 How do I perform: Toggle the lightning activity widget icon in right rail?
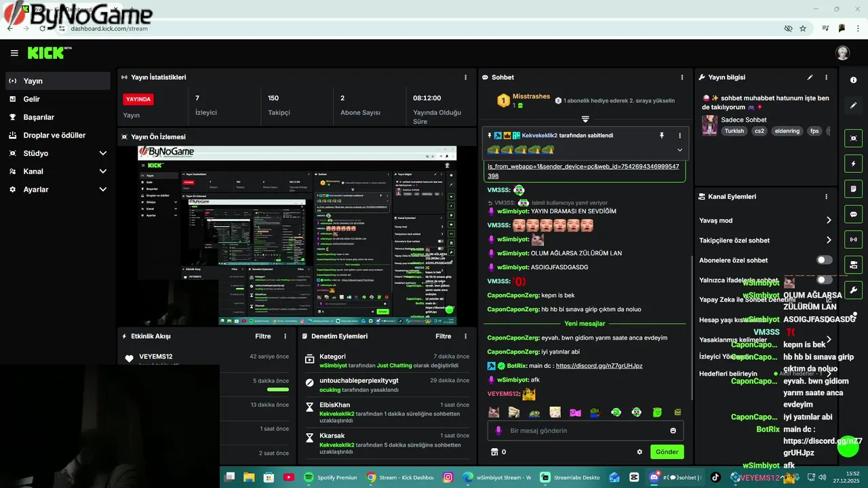pos(853,163)
